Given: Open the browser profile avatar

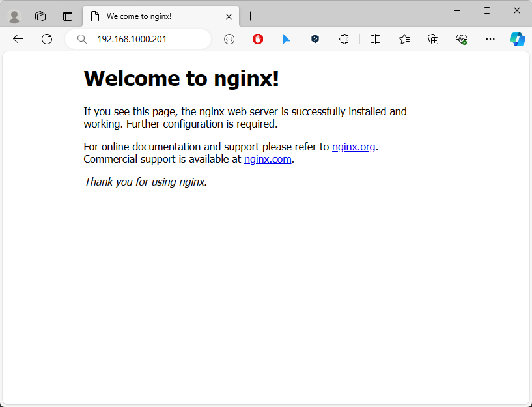Looking at the screenshot, I should [x=14, y=16].
